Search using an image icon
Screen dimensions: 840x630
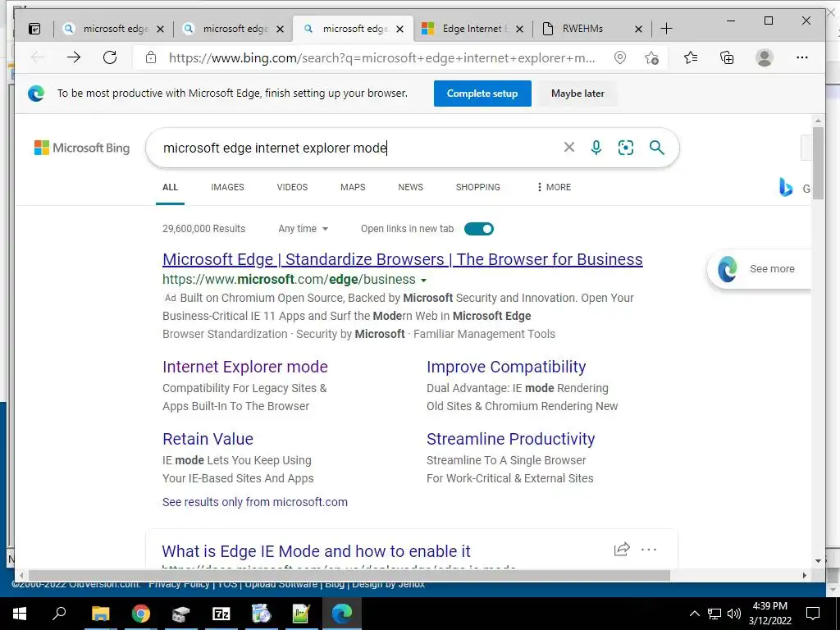click(x=626, y=148)
